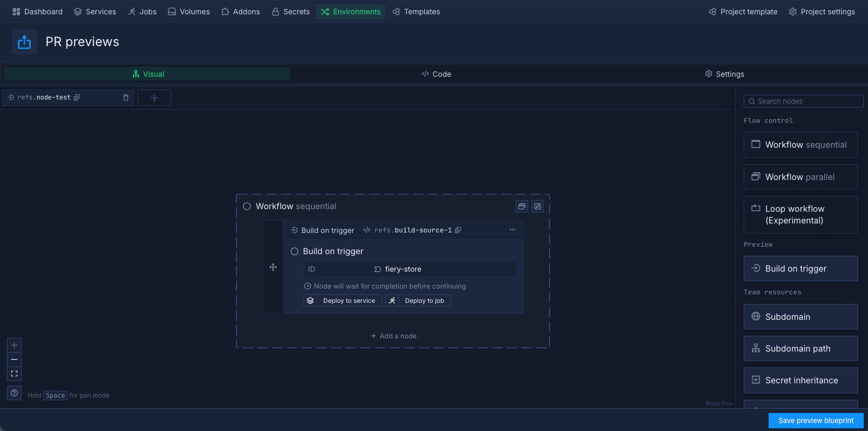This screenshot has height=431, width=868.
Task: Zoom out of the canvas
Action: 14,360
